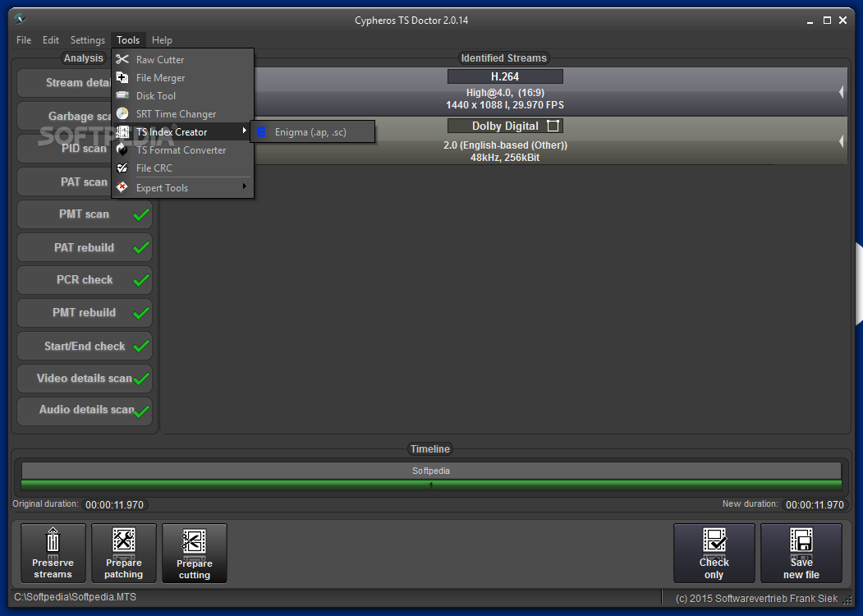This screenshot has height=616, width=863.
Task: Click the Video details scan label
Action: (x=85, y=378)
